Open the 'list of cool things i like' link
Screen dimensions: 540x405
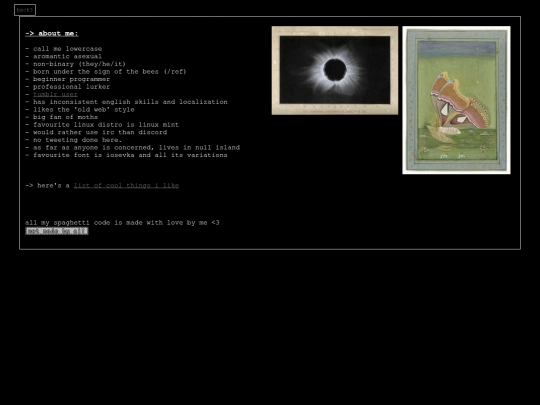(x=126, y=186)
